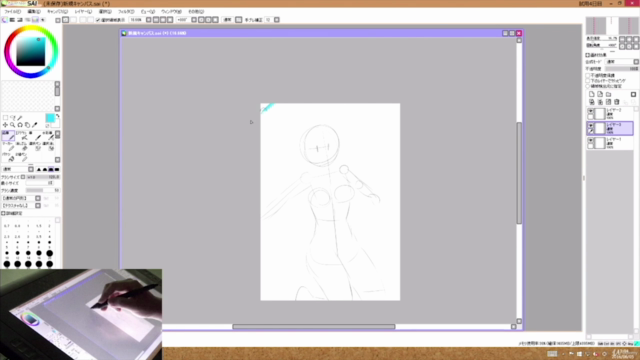Toggle the brush size multiplier box
The height and width of the screenshot is (360, 640).
pyautogui.click(x=23, y=177)
